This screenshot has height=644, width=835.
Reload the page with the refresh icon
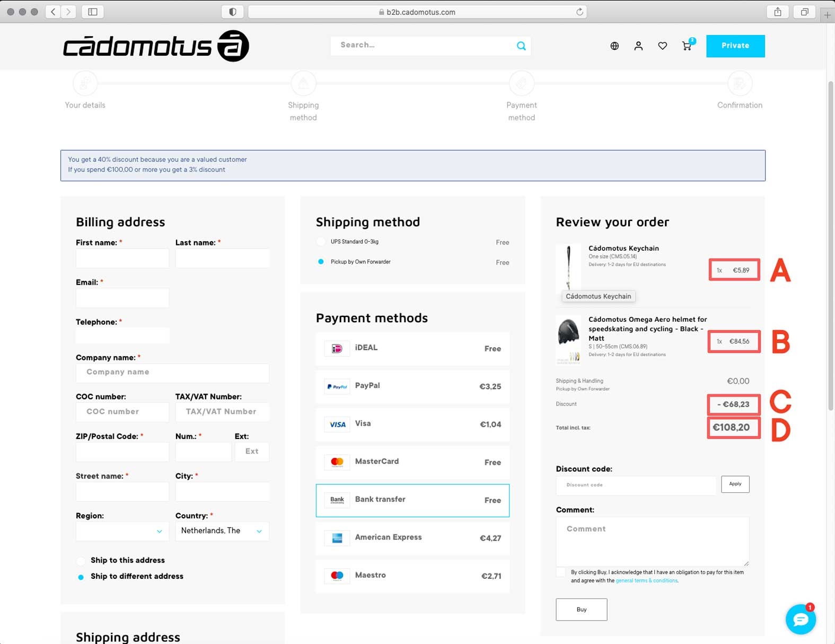(x=579, y=12)
